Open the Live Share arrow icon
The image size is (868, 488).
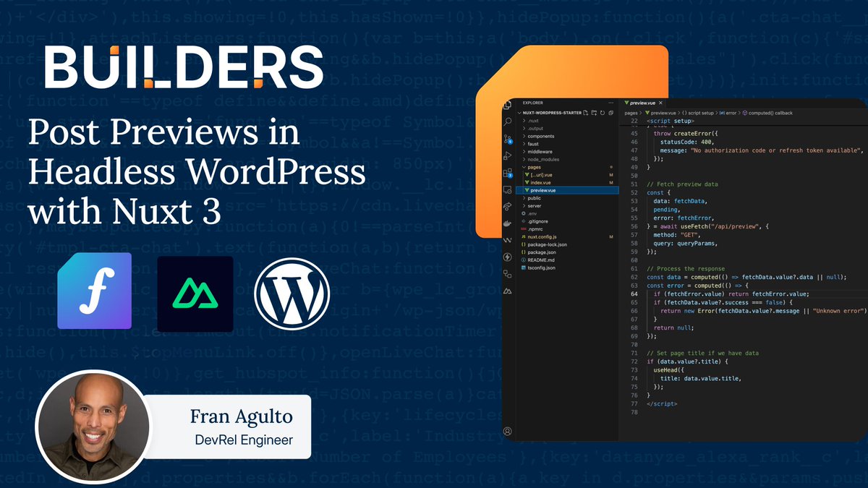(507, 206)
